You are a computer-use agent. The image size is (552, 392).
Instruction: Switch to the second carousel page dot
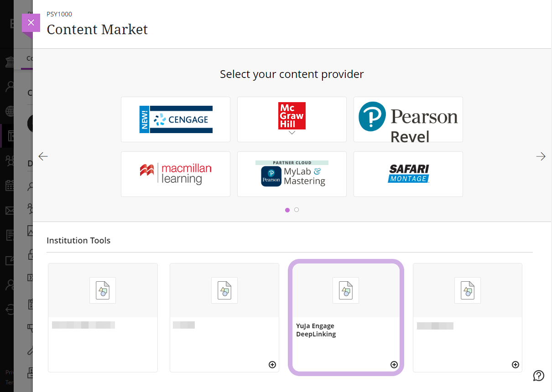(x=297, y=210)
